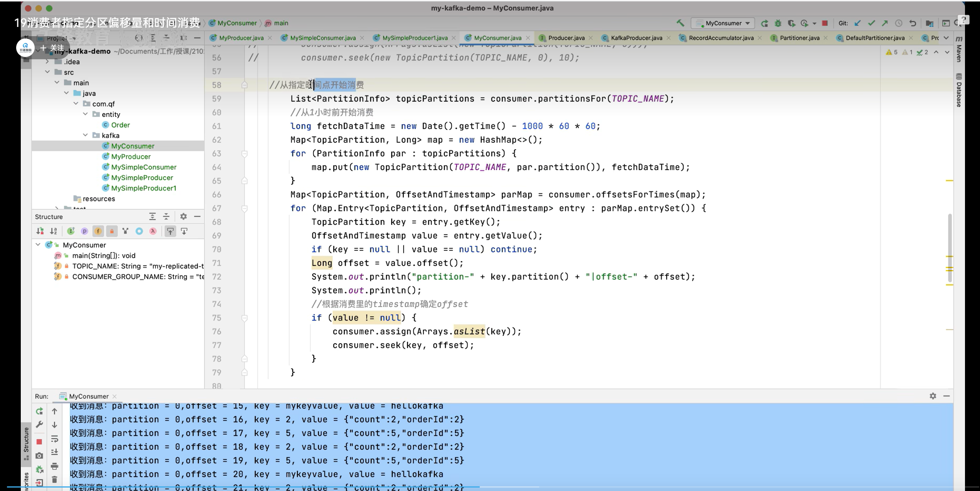Screen dimensions: 980x491
Task: Switch to the MyProducer.java tab
Action: coord(241,38)
